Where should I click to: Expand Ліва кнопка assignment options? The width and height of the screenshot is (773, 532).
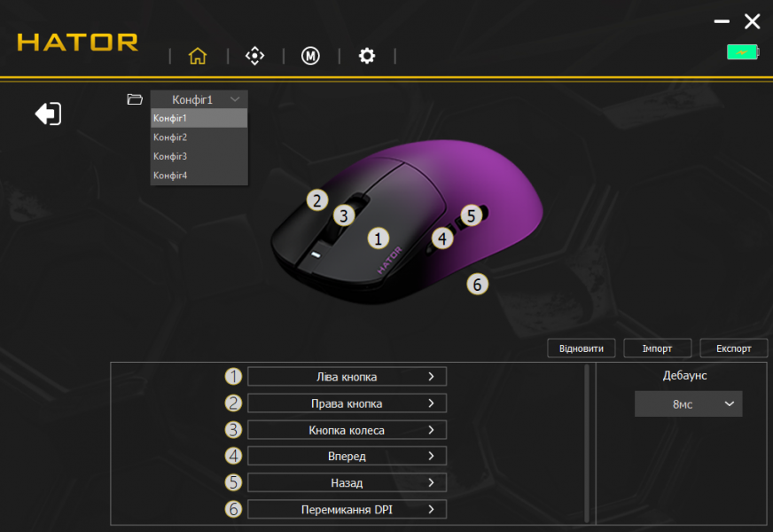coord(347,377)
